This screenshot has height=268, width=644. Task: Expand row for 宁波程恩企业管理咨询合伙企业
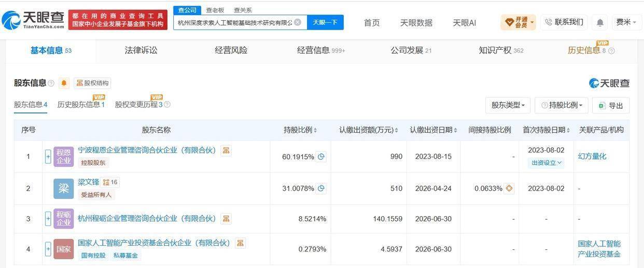pos(48,157)
